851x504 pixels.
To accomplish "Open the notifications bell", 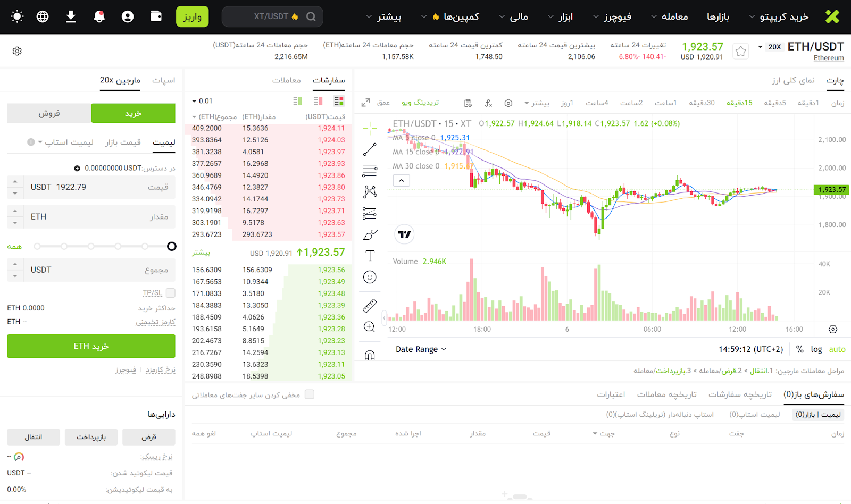I will pyautogui.click(x=99, y=16).
